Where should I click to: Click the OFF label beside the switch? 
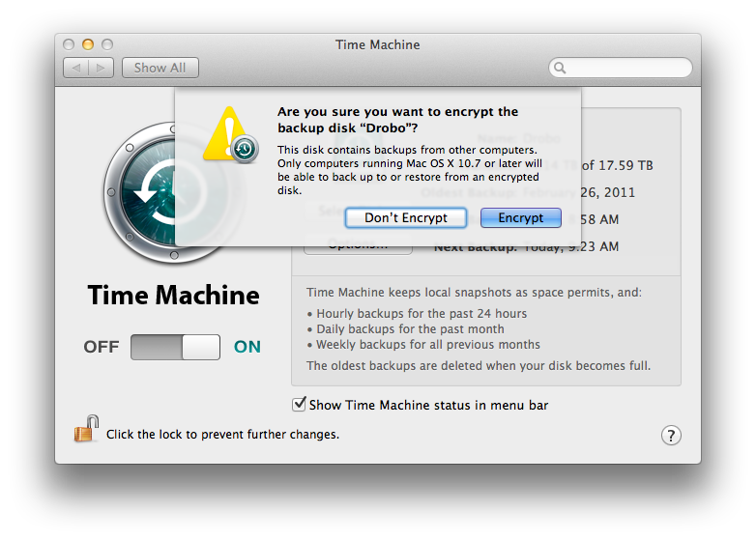click(102, 347)
